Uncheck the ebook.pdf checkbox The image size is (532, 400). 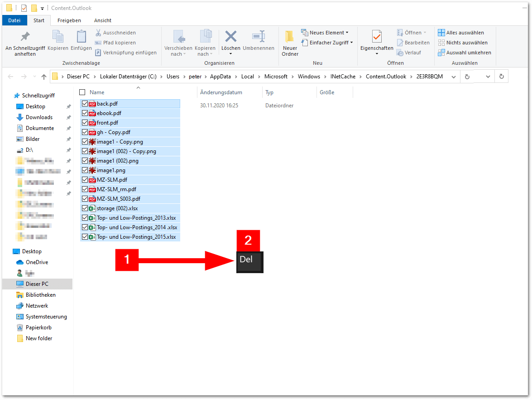click(85, 113)
